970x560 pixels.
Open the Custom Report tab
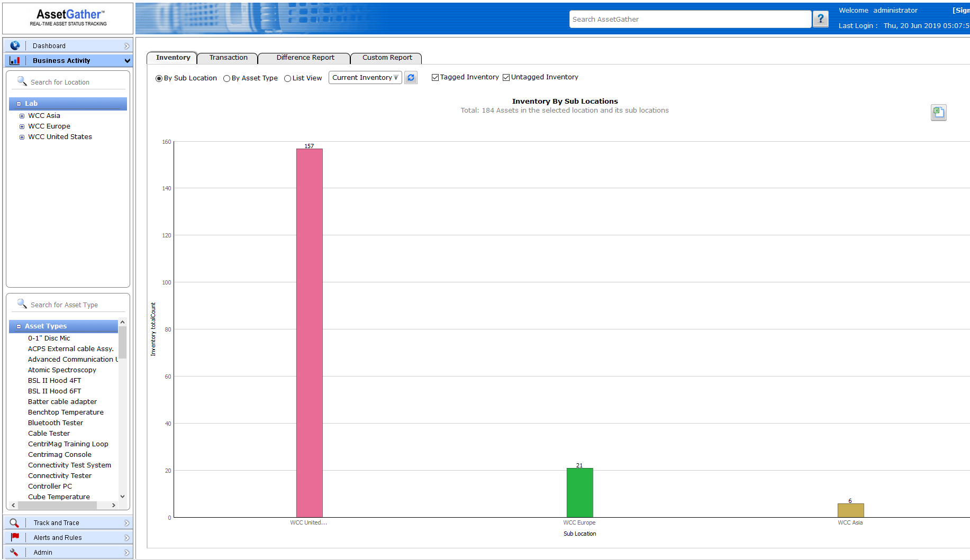(387, 58)
